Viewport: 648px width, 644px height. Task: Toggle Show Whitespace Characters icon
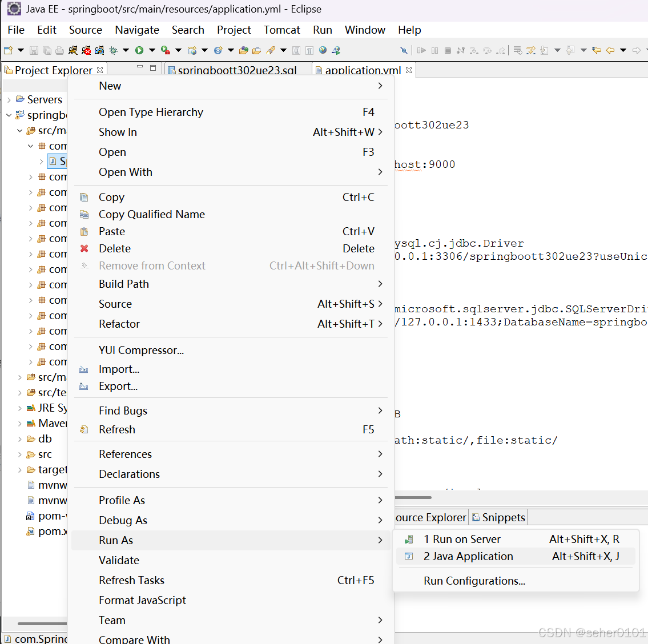pos(309,51)
